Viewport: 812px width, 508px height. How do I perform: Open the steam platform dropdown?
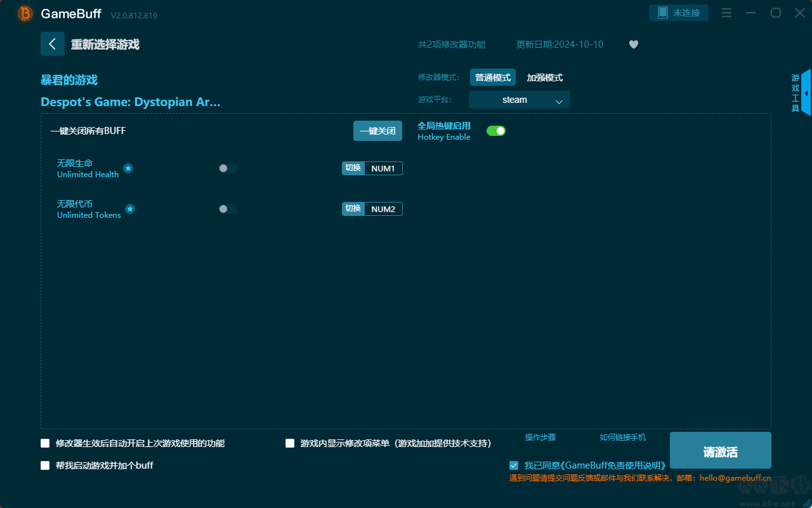520,100
